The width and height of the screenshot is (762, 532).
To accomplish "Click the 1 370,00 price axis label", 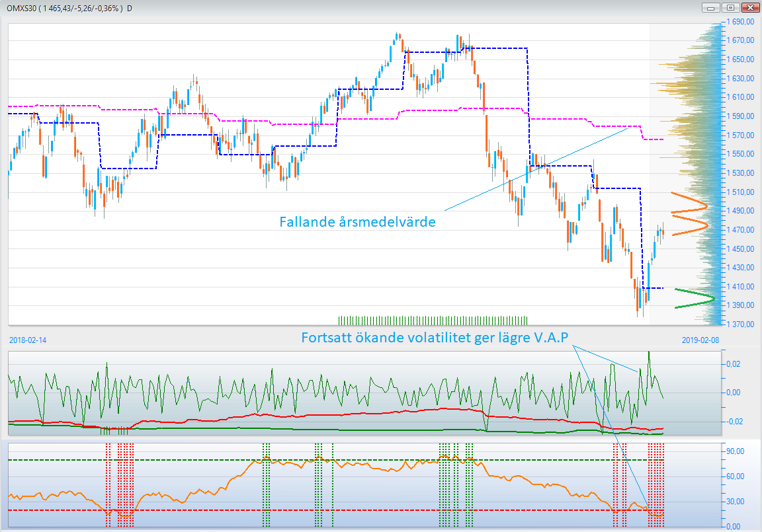I will (x=741, y=324).
